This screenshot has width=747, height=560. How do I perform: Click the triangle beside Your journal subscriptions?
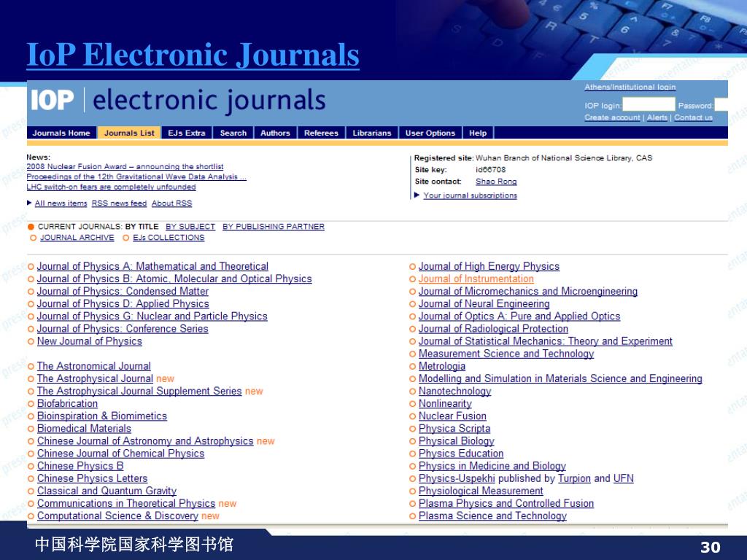pos(417,195)
